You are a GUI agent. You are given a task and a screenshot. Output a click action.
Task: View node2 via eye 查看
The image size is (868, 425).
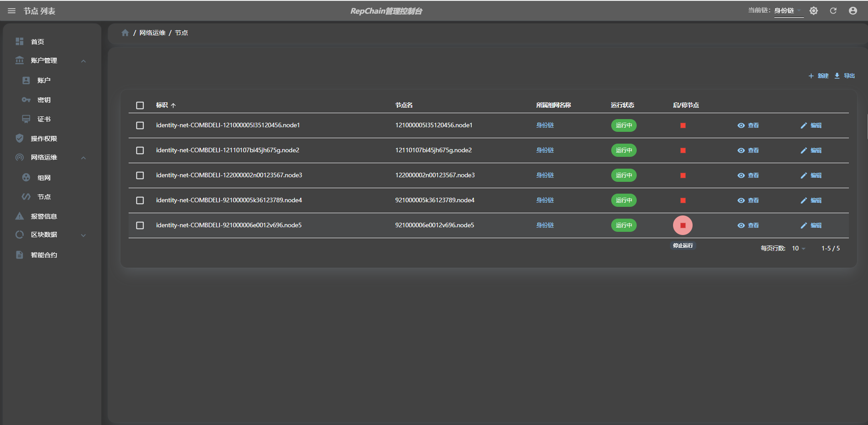coord(748,150)
